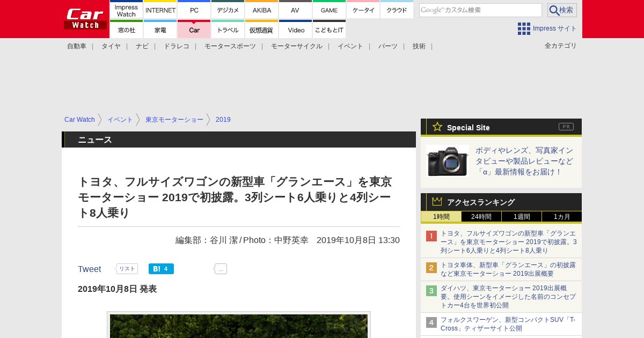The image size is (644, 338).
Task: Open the ドラレコ category menu
Action: 177,46
